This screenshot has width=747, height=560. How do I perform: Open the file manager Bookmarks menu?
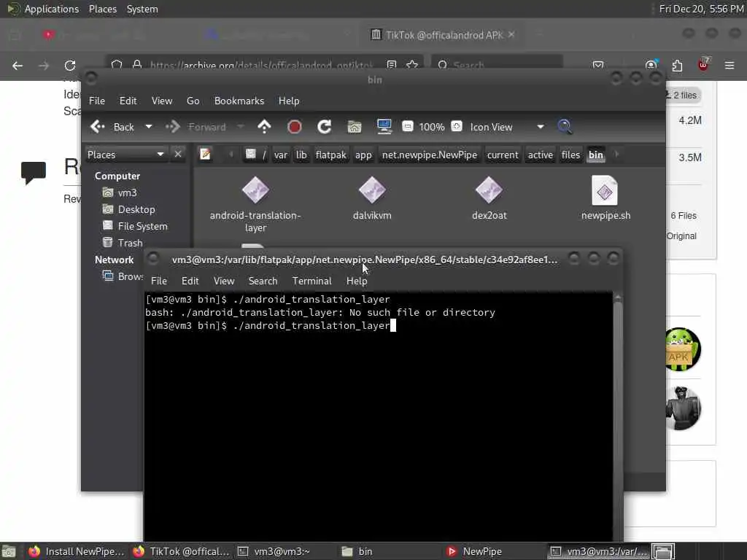pyautogui.click(x=239, y=101)
